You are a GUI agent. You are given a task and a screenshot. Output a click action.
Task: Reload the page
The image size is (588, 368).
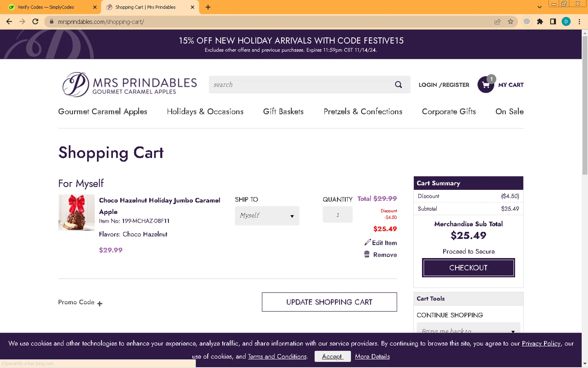pos(35,22)
